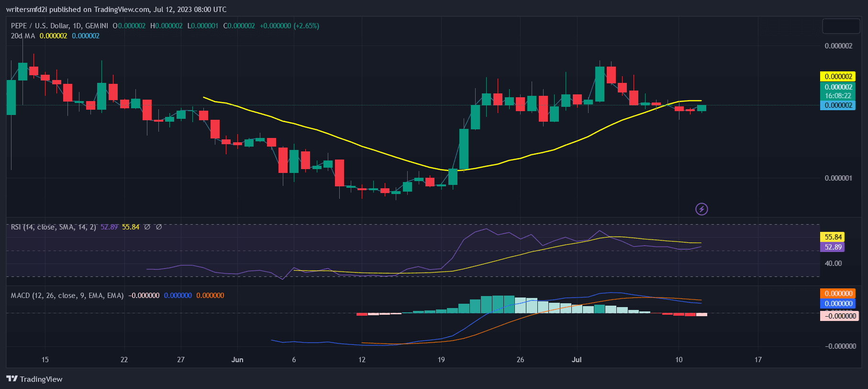Click the dark rounded box at top right
This screenshot has height=389, width=868.
[x=841, y=26]
